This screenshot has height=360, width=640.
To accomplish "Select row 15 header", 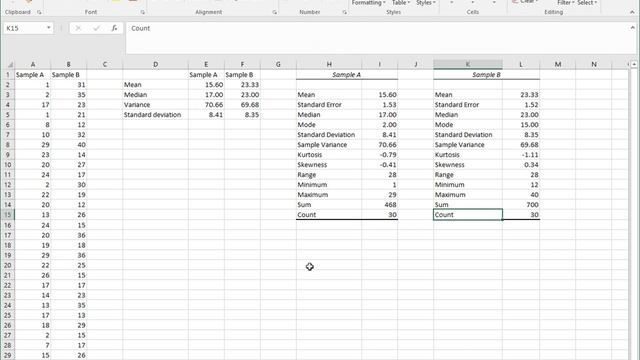I will pos(7,215).
